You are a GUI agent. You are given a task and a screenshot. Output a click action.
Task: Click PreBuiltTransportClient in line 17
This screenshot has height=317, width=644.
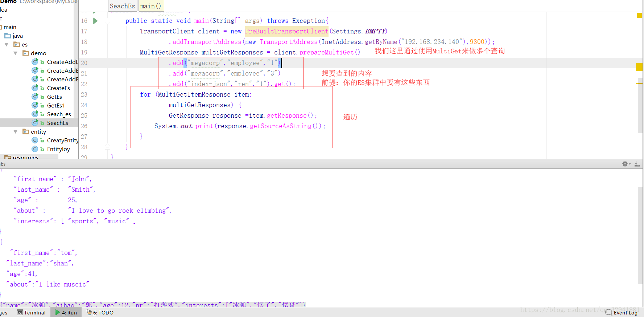(286, 31)
